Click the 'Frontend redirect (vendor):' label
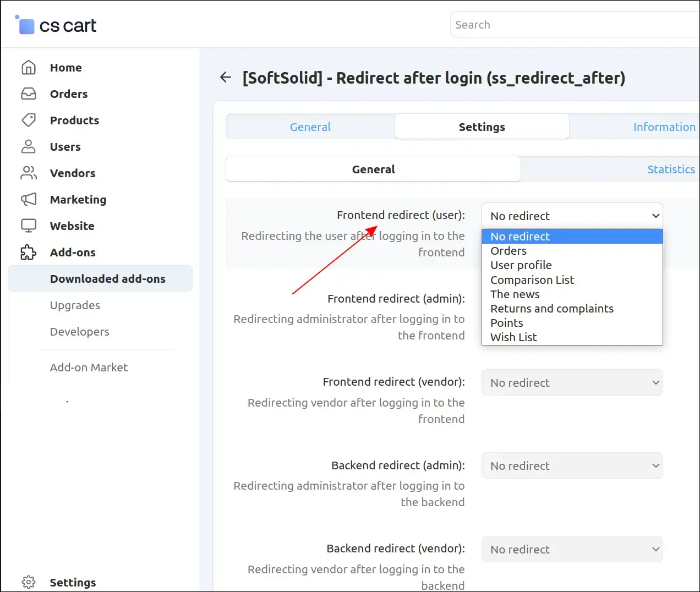Screen dimensions: 700x592 click(394, 381)
